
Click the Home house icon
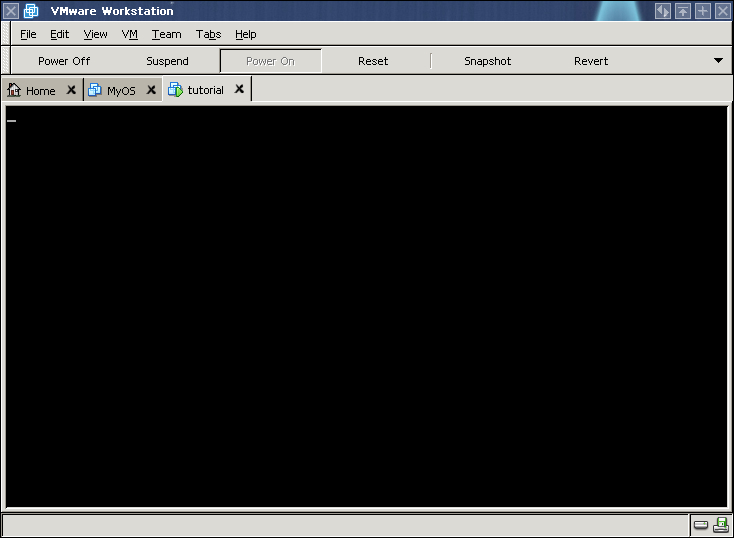[x=14, y=89]
